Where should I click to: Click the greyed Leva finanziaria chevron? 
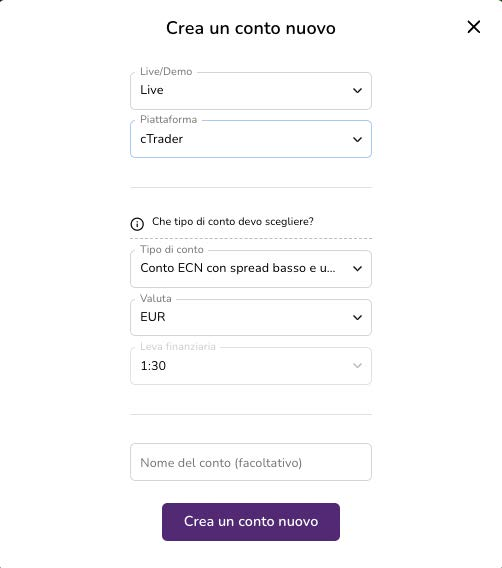pyautogui.click(x=357, y=366)
